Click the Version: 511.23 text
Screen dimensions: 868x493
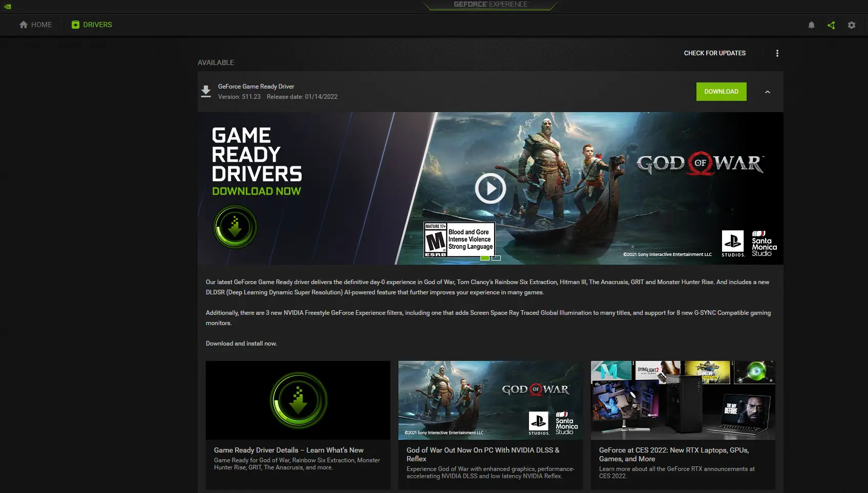239,97
